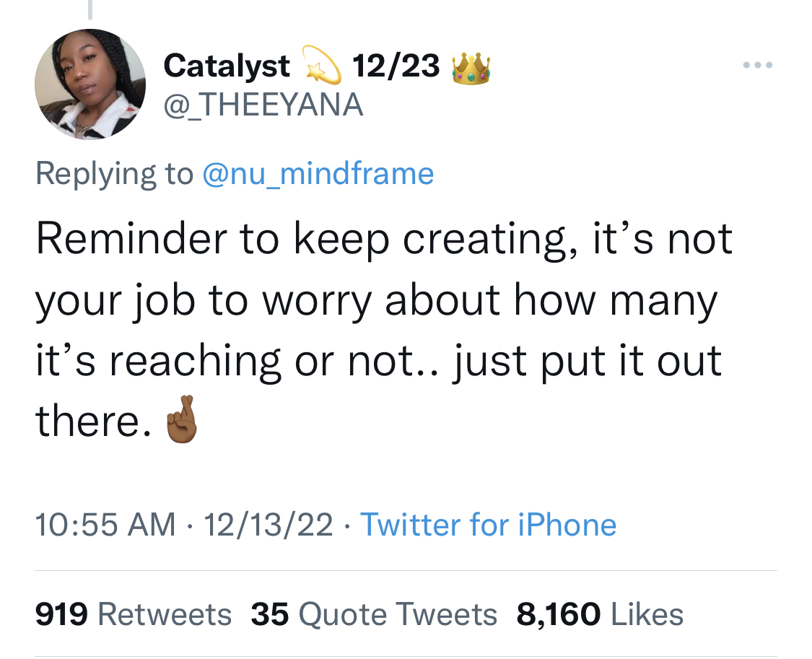
Task: Click the @_THEEYANA handle
Action: (263, 105)
